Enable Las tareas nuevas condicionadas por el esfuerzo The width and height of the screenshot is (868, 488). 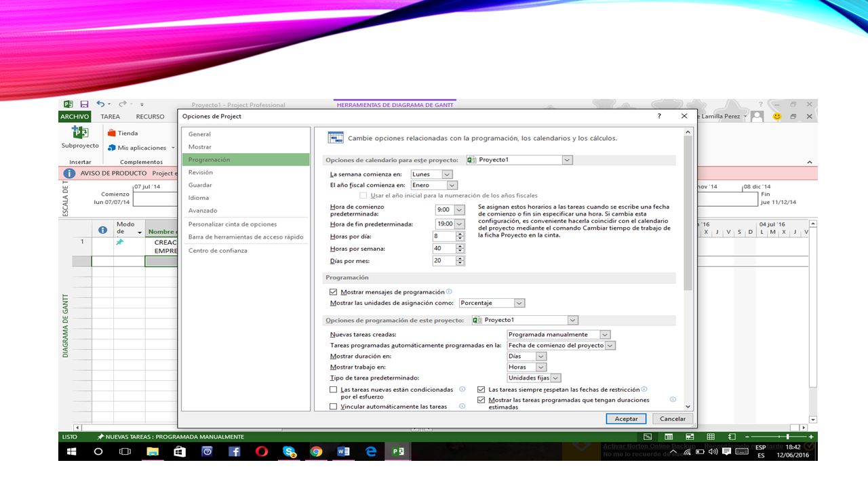click(333, 390)
